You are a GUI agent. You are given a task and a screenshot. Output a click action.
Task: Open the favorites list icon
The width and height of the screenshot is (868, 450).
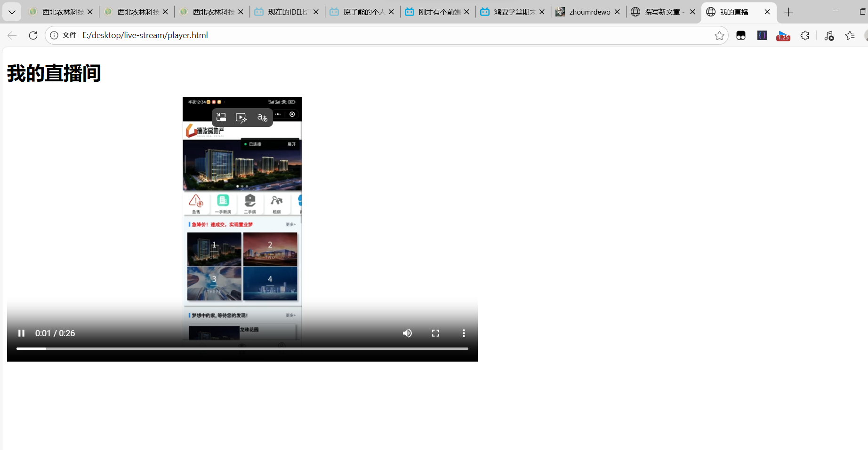pyautogui.click(x=850, y=35)
